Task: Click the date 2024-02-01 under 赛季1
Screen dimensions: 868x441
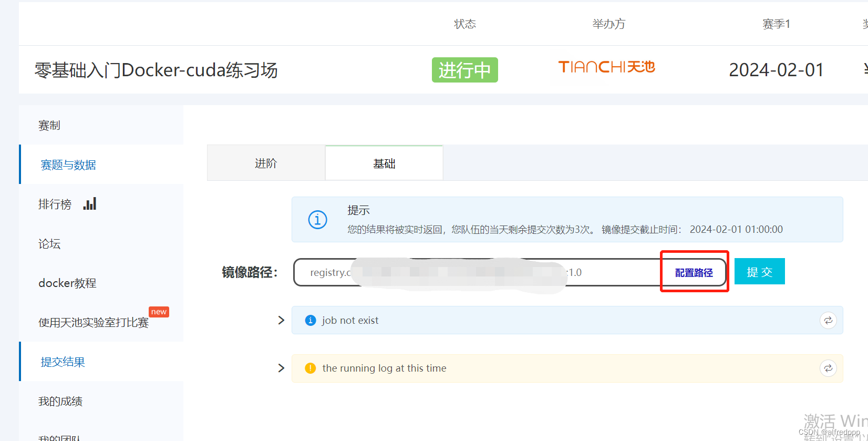Action: (x=777, y=70)
